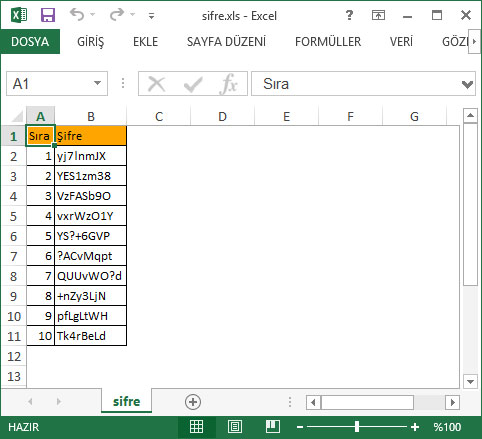Click the zoom slider handle
The height and width of the screenshot is (439, 482).
click(x=357, y=427)
